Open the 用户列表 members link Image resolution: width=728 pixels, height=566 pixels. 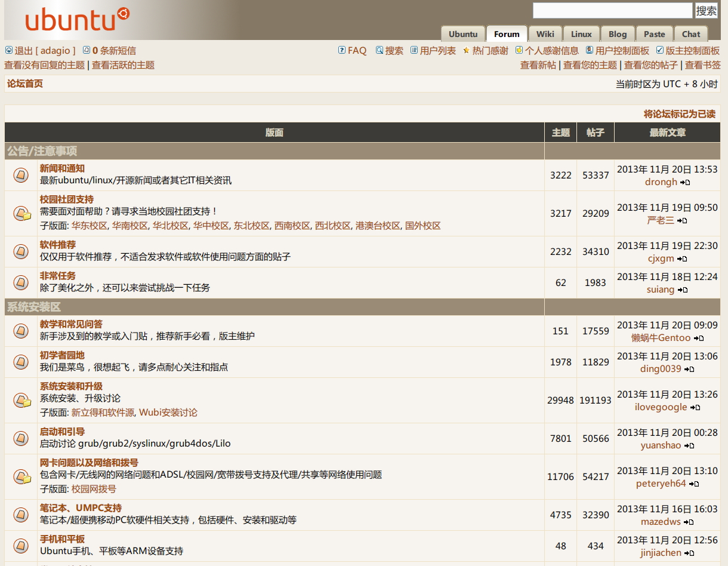pyautogui.click(x=438, y=51)
